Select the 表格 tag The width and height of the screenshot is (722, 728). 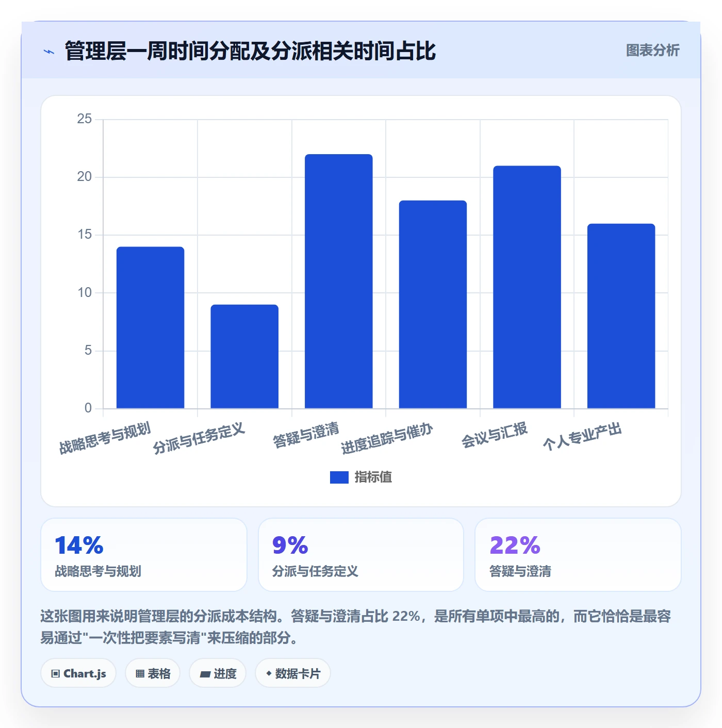click(x=153, y=673)
